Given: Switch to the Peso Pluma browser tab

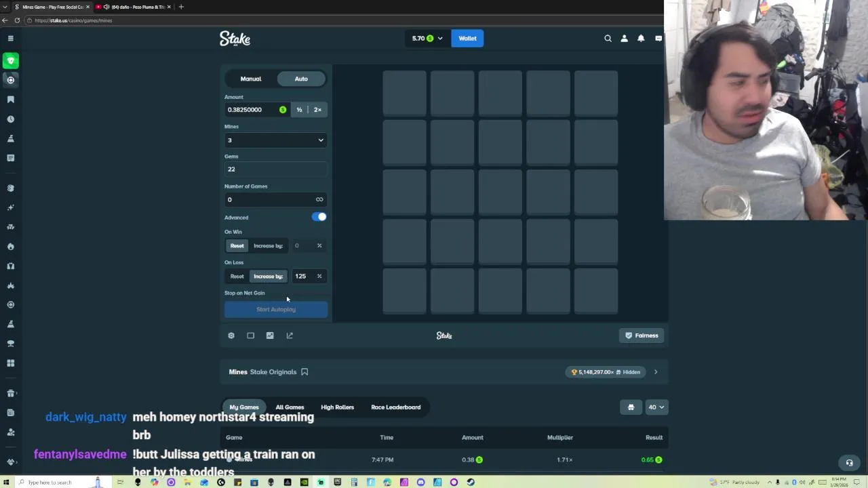Looking at the screenshot, I should [x=132, y=7].
